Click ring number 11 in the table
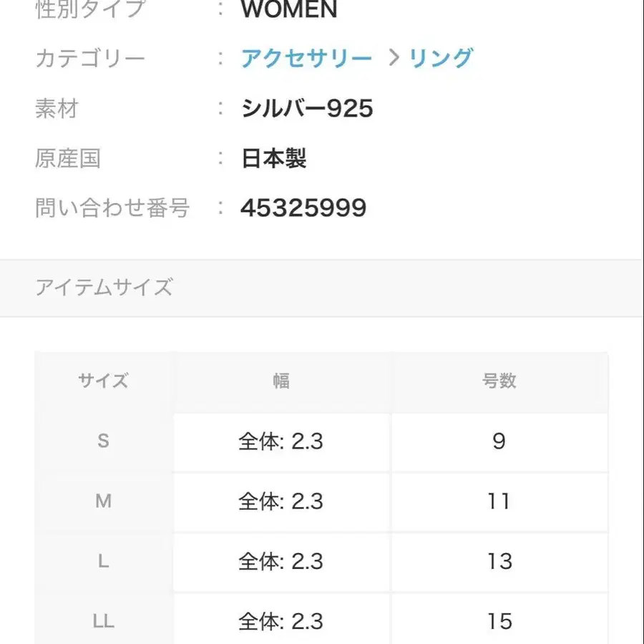Viewport: 644px width, 644px height. pos(499,502)
